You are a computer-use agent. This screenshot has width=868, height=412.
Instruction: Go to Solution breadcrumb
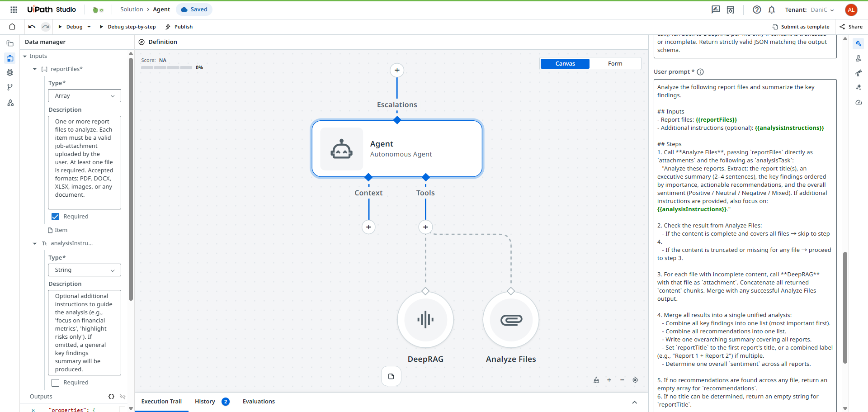click(x=132, y=9)
